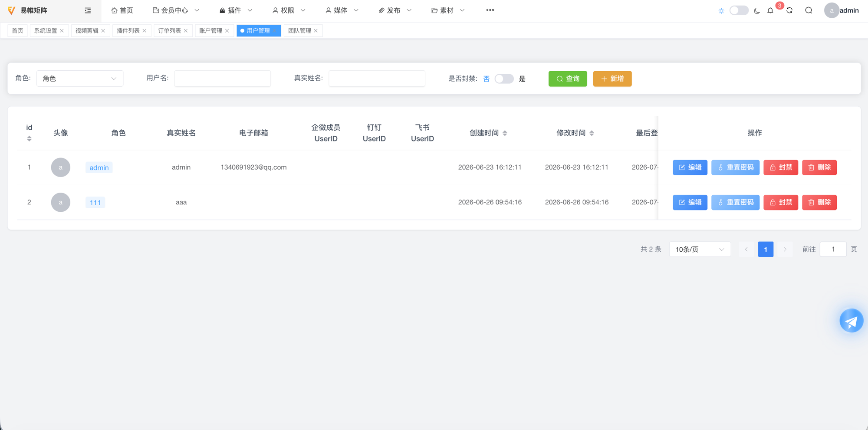868x430 pixels.
Task: Click avatar of user id 1
Action: tap(61, 167)
